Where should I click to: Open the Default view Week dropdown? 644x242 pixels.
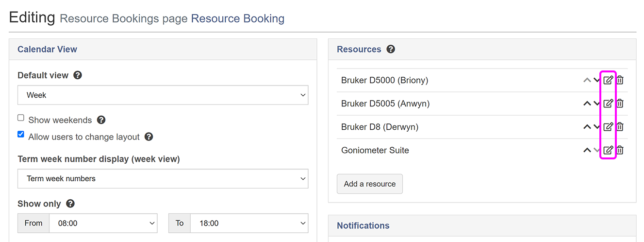click(163, 95)
